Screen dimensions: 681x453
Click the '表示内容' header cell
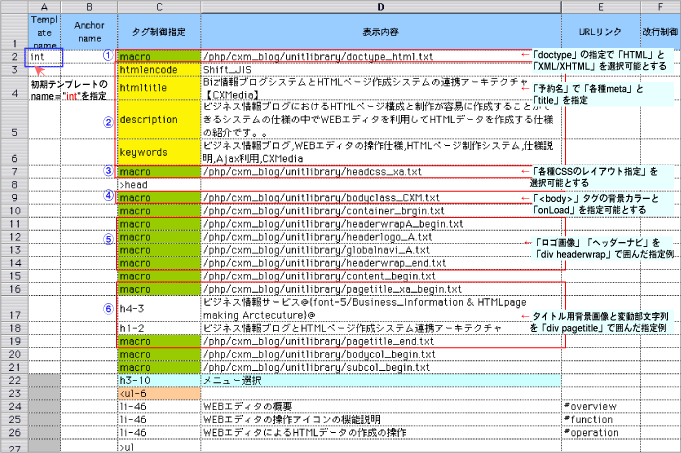381,32
